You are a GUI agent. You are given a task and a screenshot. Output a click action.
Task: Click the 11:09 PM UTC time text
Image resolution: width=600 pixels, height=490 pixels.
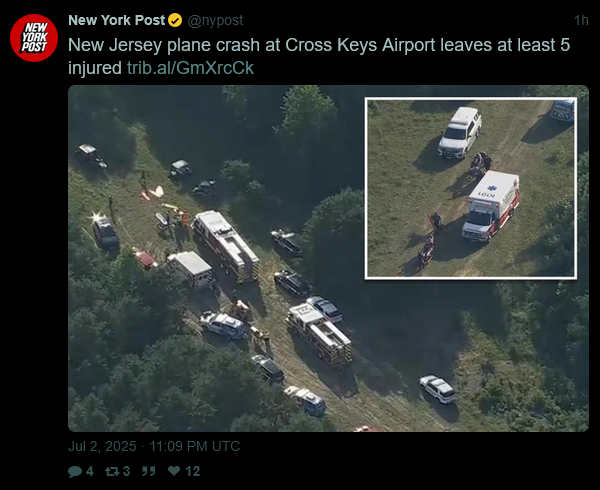pyautogui.click(x=194, y=446)
